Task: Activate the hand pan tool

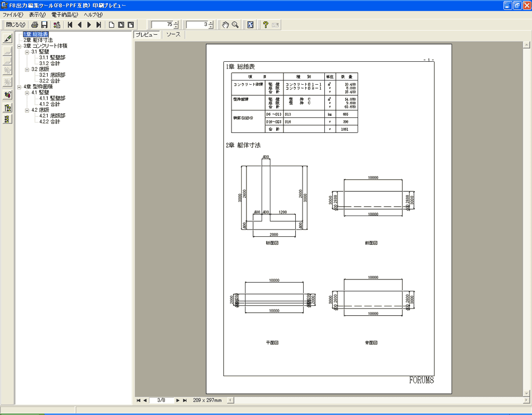Action: 225,25
